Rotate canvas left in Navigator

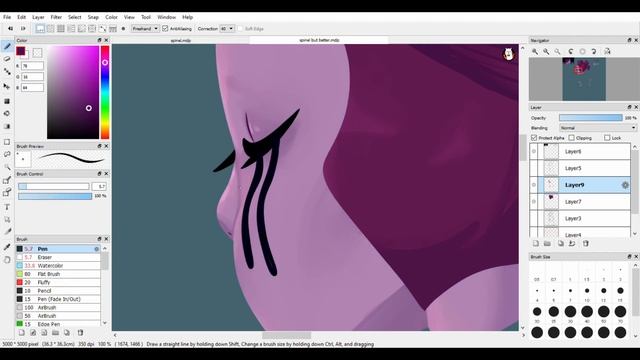point(571,51)
